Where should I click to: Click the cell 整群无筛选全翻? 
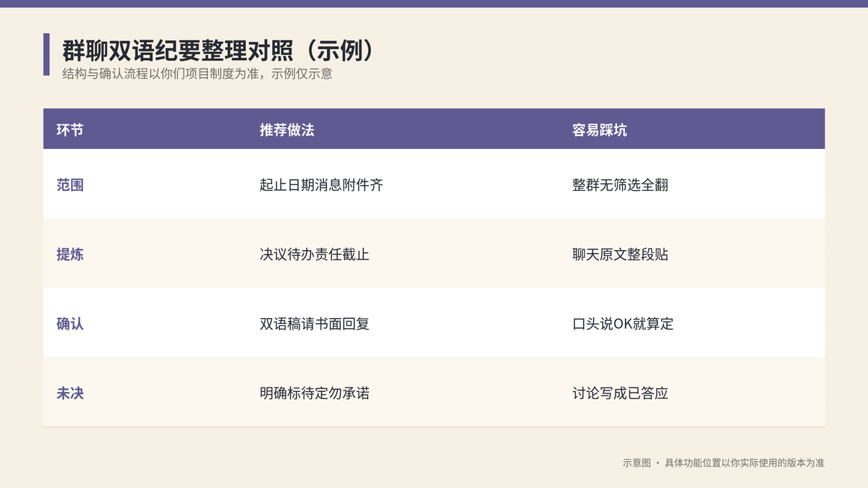click(x=620, y=185)
